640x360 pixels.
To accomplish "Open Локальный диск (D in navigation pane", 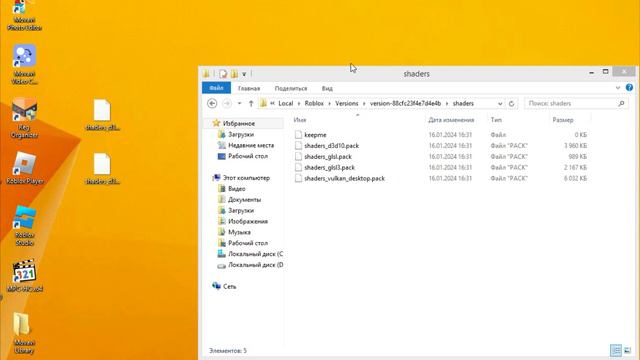I will [256, 265].
